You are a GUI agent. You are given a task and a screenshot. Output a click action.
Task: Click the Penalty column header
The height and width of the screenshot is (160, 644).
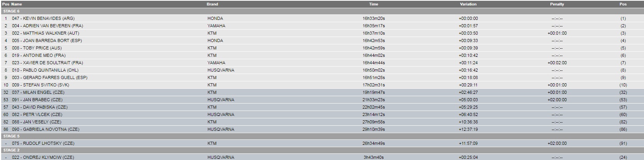pos(557,4)
